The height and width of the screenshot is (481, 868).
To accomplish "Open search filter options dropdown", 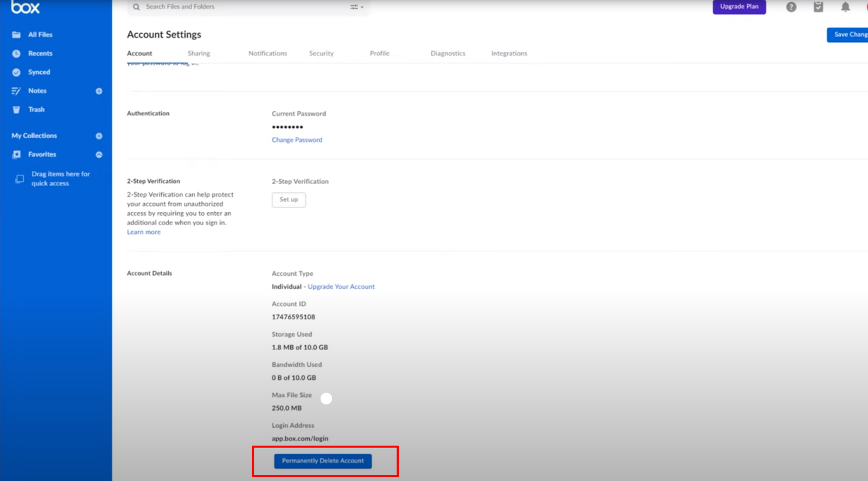I will click(357, 7).
